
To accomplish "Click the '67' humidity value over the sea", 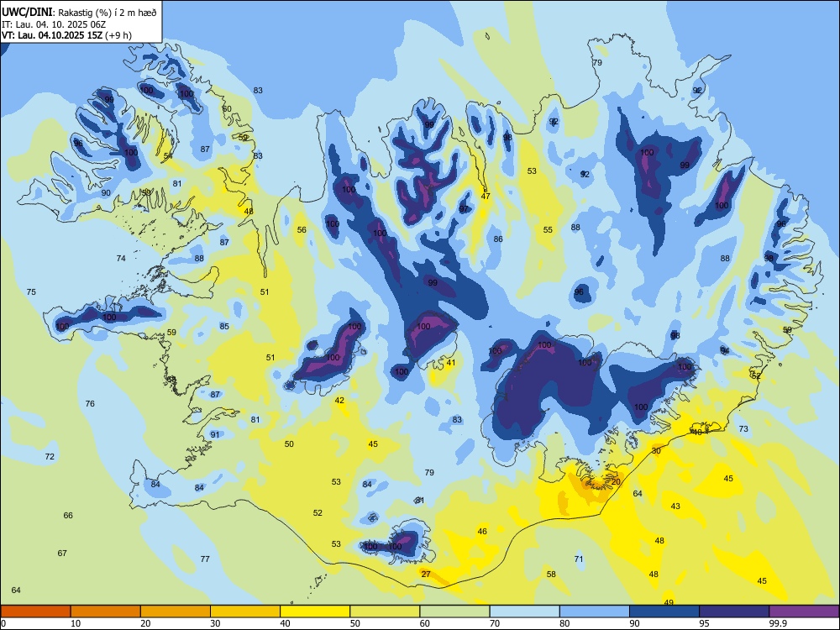I will (62, 553).
